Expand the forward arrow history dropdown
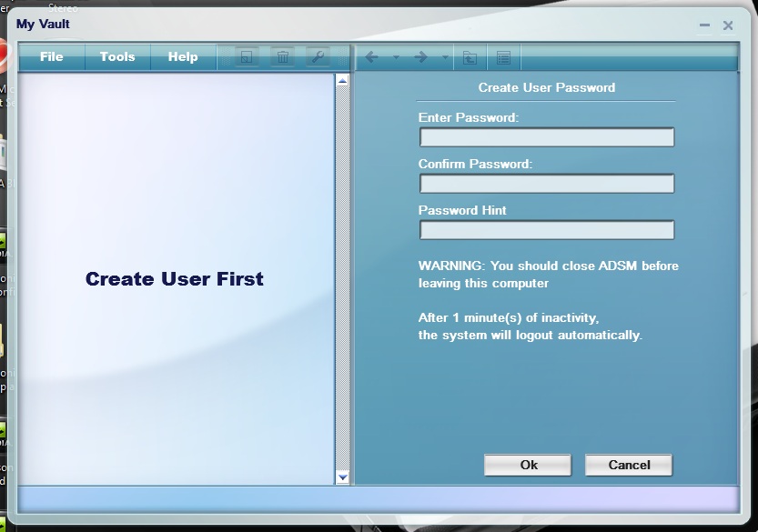The width and height of the screenshot is (758, 532). coord(445,57)
